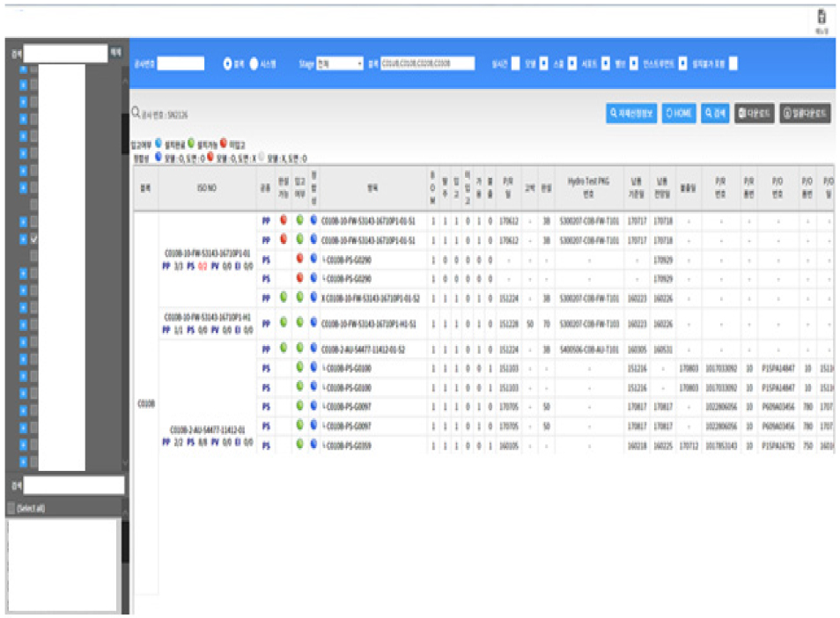Click the ISO NO column header

[207, 188]
